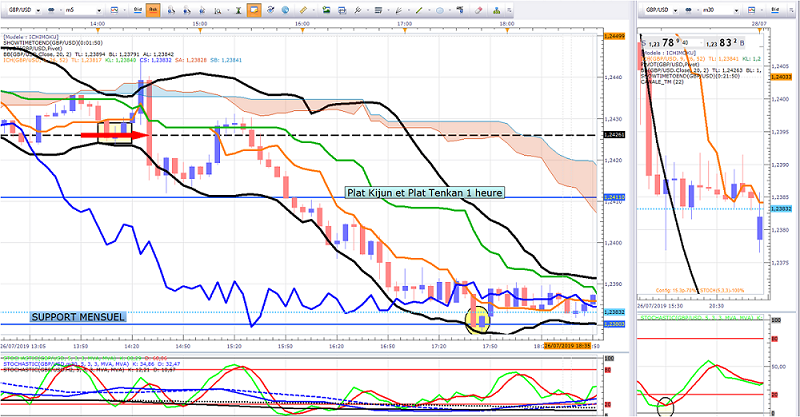Select the eraser tool
The image size is (800, 417).
(x=479, y=10)
